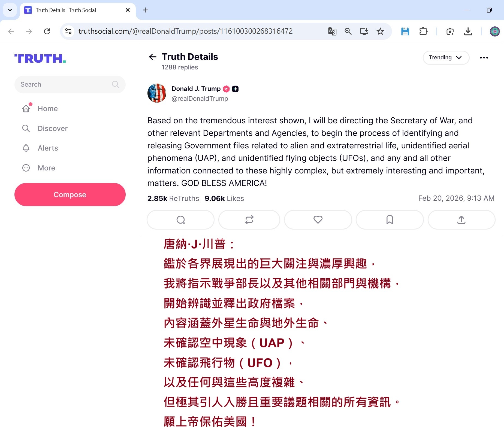This screenshot has height=437, width=504.
Task: Go back using Truth Details arrow
Action: (x=153, y=57)
